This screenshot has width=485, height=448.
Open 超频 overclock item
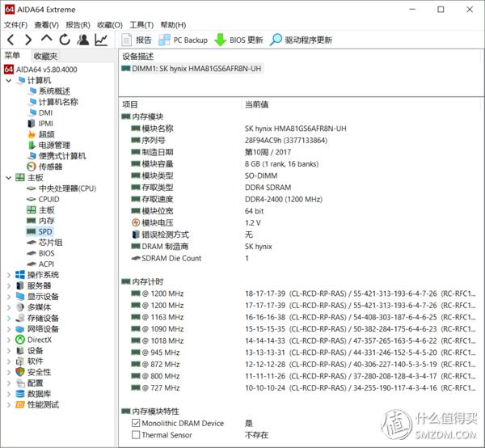pos(41,134)
